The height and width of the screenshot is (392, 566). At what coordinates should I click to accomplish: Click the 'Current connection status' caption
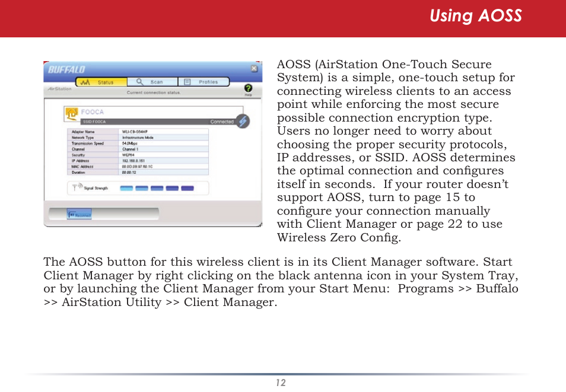pyautogui.click(x=154, y=93)
